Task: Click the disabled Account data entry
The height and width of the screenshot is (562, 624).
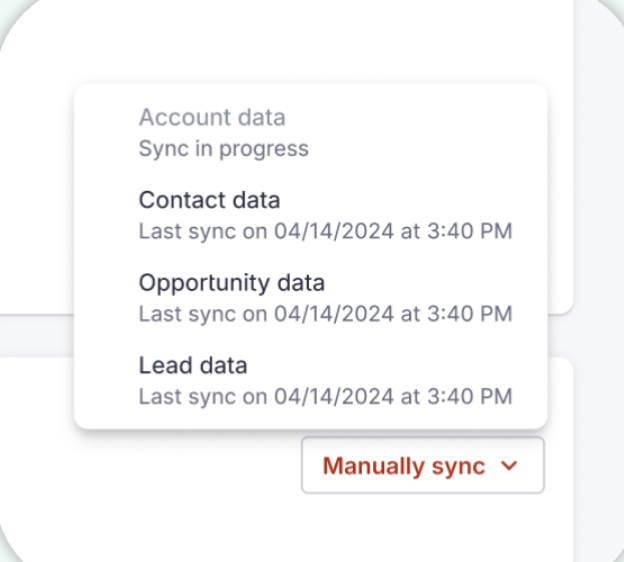Action: [310, 133]
